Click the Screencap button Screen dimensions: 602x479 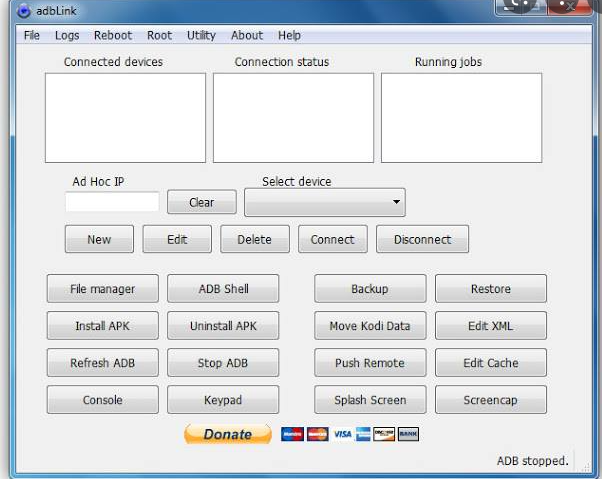pyautogui.click(x=491, y=400)
